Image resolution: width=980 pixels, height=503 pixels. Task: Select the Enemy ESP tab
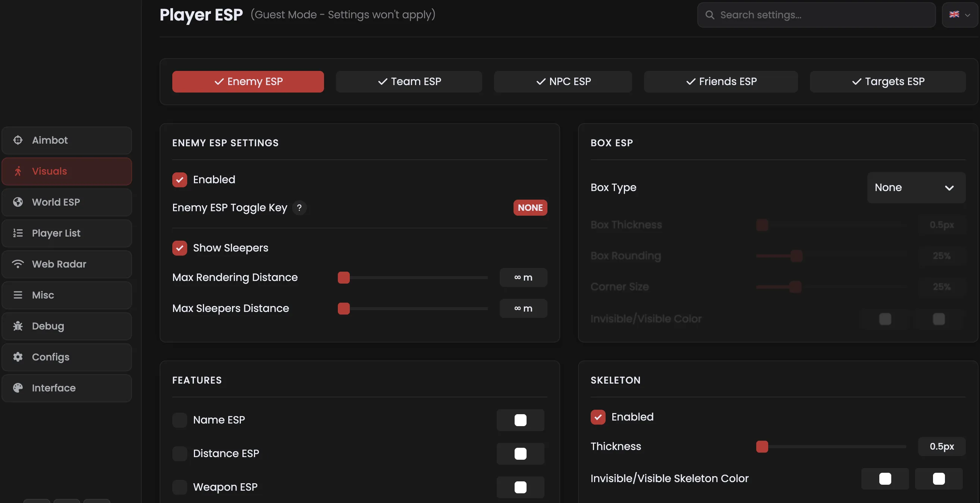coord(248,81)
